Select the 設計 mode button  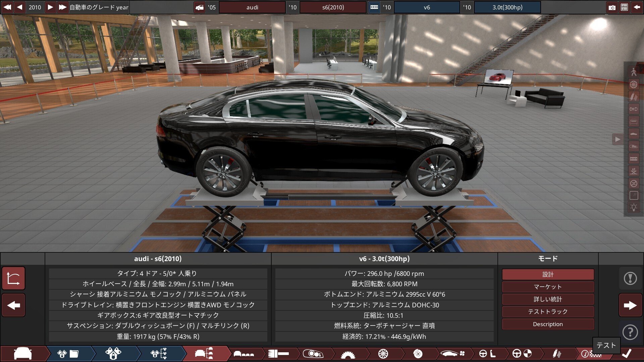pyautogui.click(x=548, y=274)
